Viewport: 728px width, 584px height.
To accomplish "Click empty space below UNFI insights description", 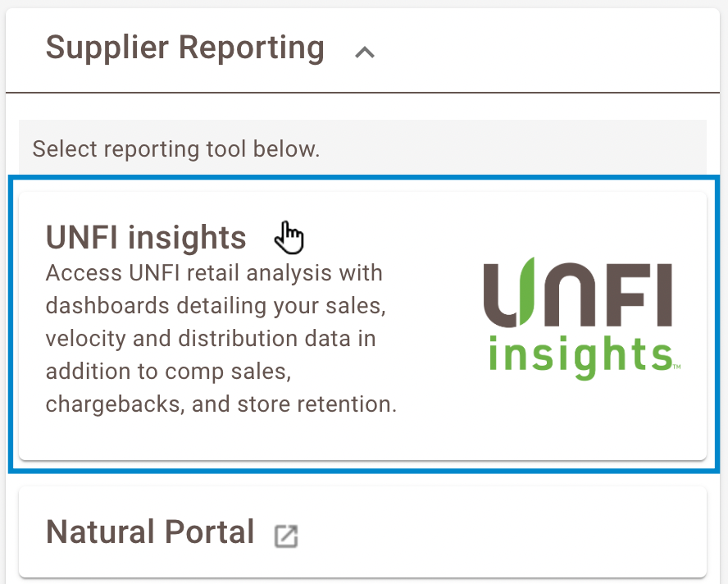I will pyautogui.click(x=246, y=439).
